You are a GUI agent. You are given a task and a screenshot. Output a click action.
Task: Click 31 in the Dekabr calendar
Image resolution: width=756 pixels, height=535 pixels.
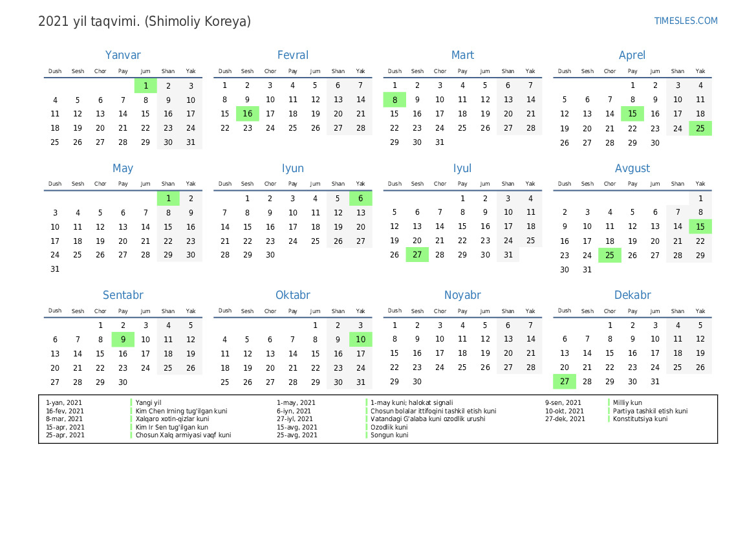pos(654,382)
